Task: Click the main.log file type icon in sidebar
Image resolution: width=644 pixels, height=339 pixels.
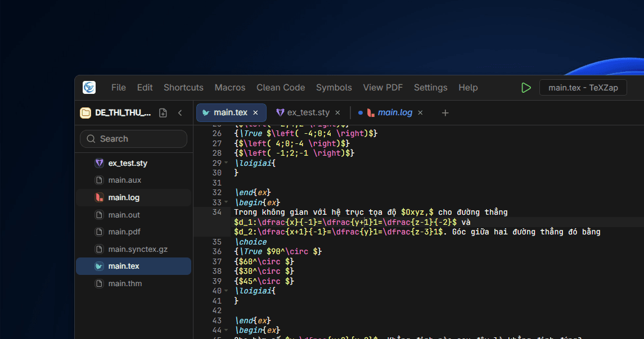Action: click(x=99, y=197)
